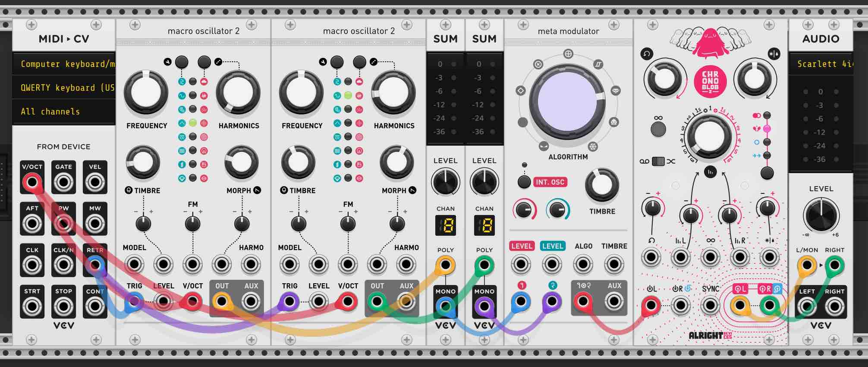Click the red LEVEL input on meta modulator
This screenshot has height=367, width=868.
click(521, 264)
